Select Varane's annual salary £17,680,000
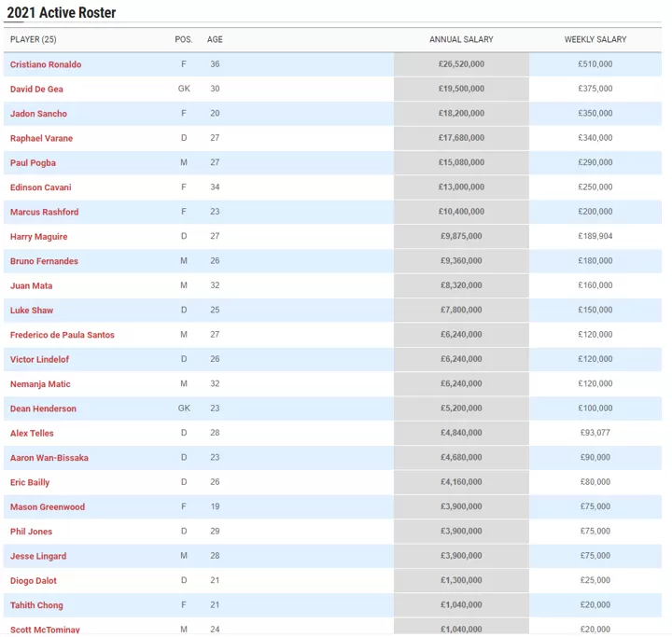This screenshot has height=637, width=672. [462, 138]
